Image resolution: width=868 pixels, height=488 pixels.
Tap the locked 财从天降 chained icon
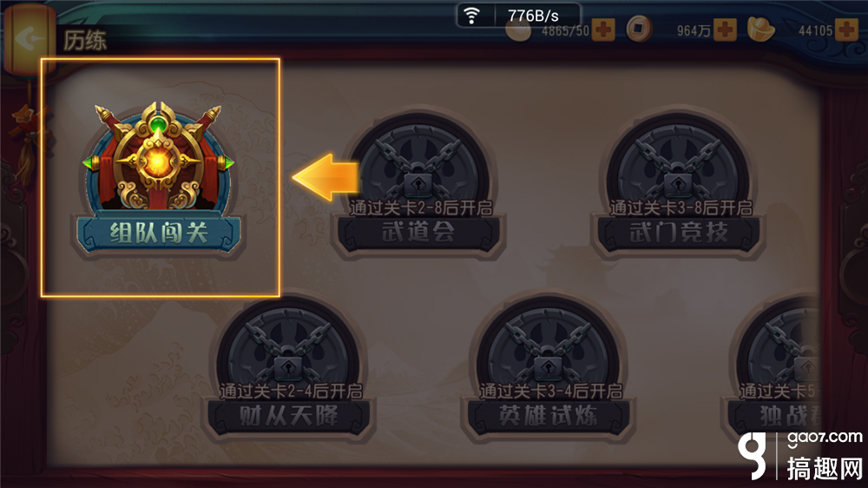click(288, 345)
